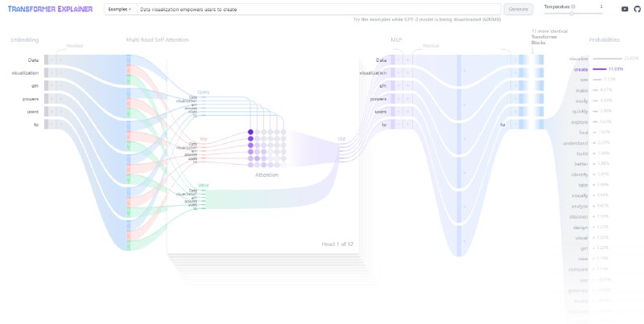Click the 'see' probability token
This screenshot has height=324, width=644.
585,80
